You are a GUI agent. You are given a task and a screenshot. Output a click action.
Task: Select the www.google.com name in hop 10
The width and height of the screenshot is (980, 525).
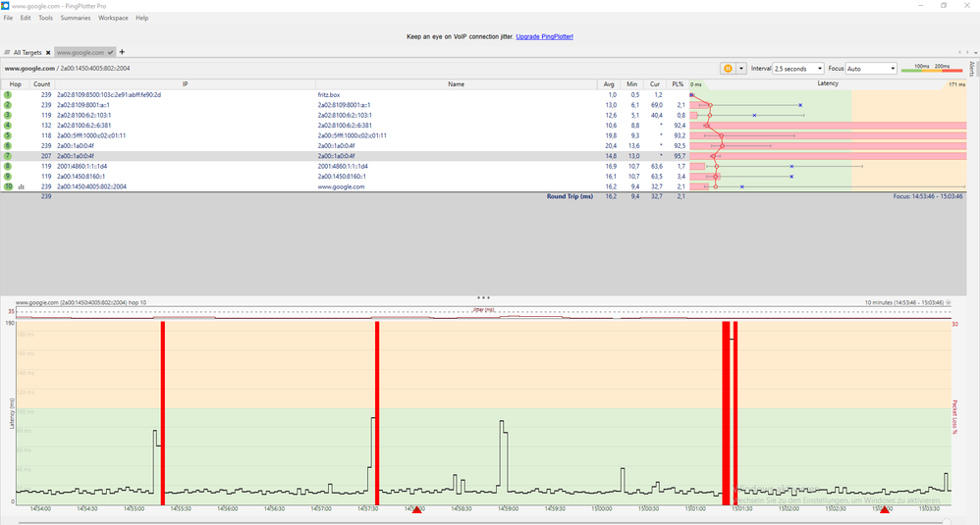341,186
